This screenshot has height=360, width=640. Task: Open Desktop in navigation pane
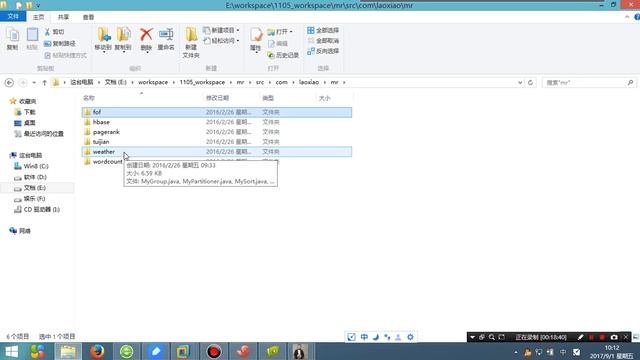pos(24,123)
